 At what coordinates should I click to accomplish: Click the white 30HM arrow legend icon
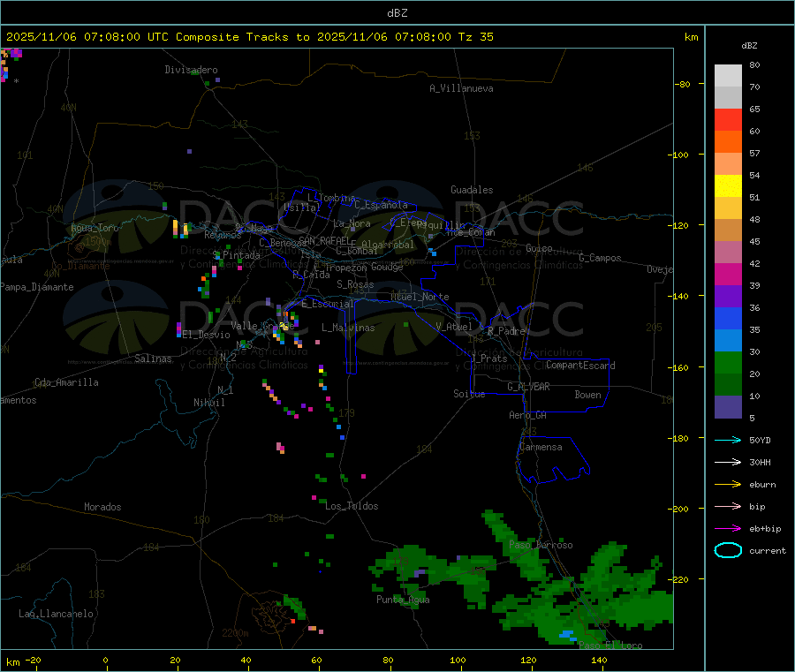pyautogui.click(x=728, y=462)
